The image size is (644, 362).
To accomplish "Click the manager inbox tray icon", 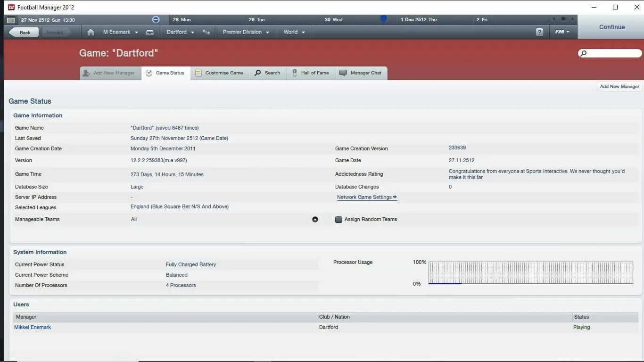I will 149,32.
